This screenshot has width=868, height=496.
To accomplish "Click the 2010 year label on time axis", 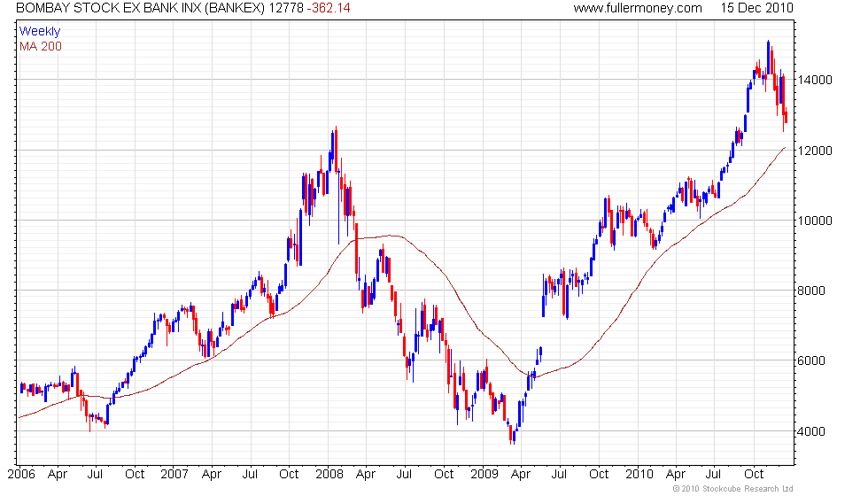I will pyautogui.click(x=639, y=475).
